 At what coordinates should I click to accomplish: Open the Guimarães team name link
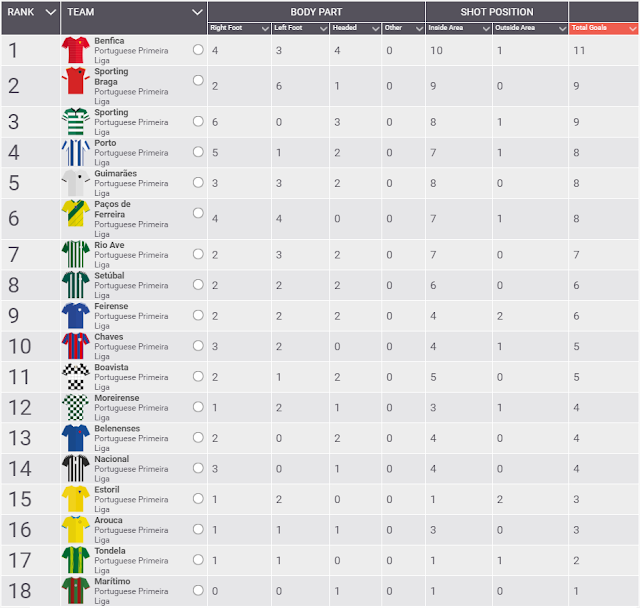point(116,173)
